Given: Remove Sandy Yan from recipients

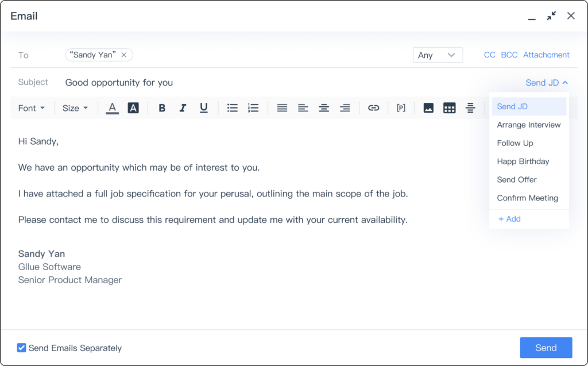Looking at the screenshot, I should (x=124, y=55).
